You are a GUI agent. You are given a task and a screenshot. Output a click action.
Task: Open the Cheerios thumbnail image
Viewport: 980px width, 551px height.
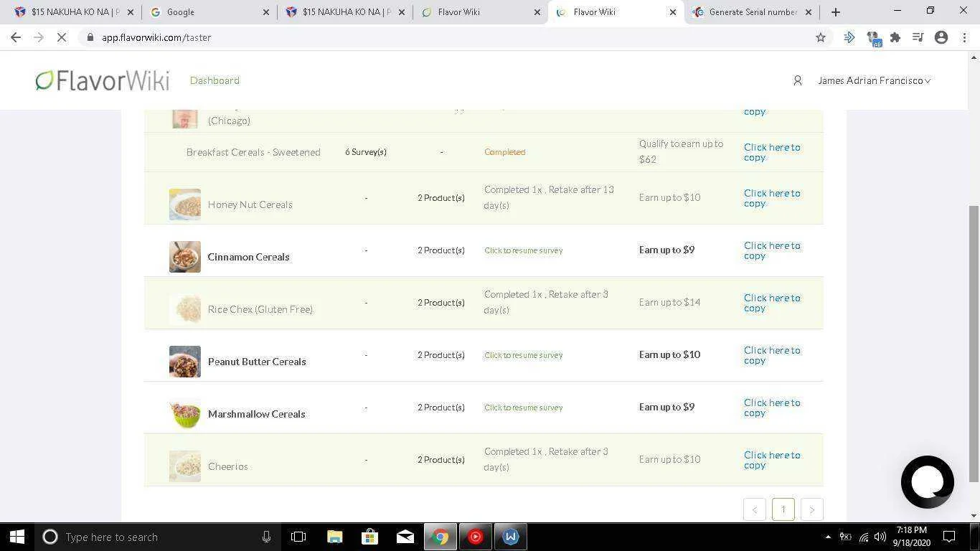(185, 466)
